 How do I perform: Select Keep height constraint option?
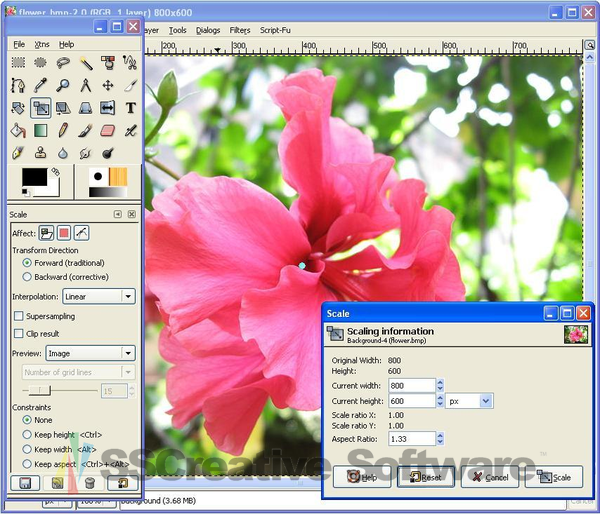point(62,435)
